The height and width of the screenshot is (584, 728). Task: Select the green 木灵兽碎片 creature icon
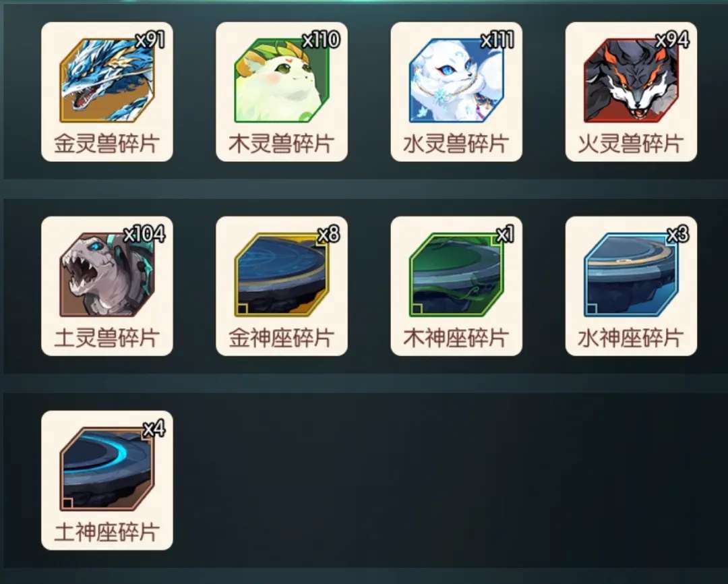coord(281,80)
